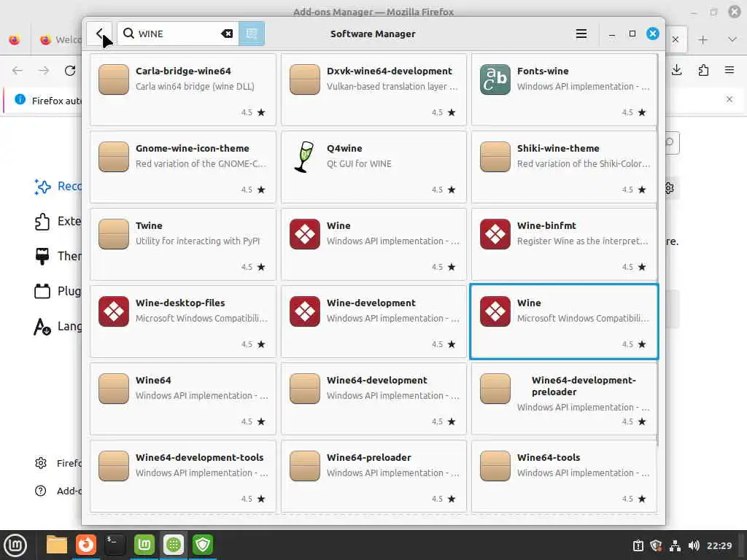Open Wine Windows API implementation icon
Image resolution: width=747 pixels, height=560 pixels.
(305, 234)
